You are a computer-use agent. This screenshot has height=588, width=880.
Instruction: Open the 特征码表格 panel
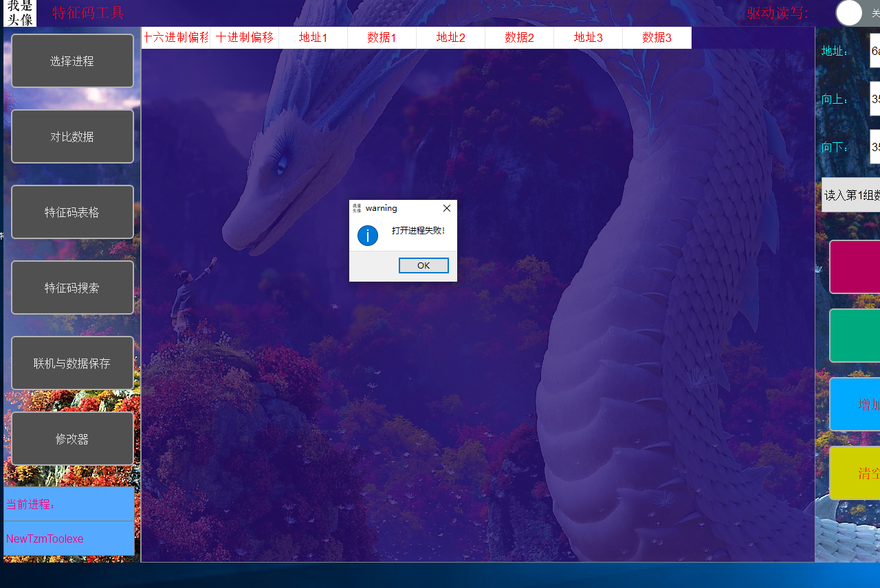point(72,212)
